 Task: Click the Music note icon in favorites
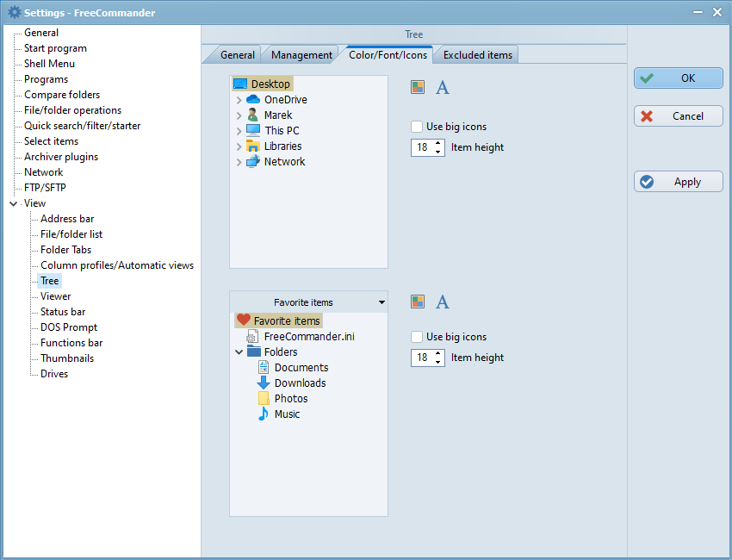264,414
